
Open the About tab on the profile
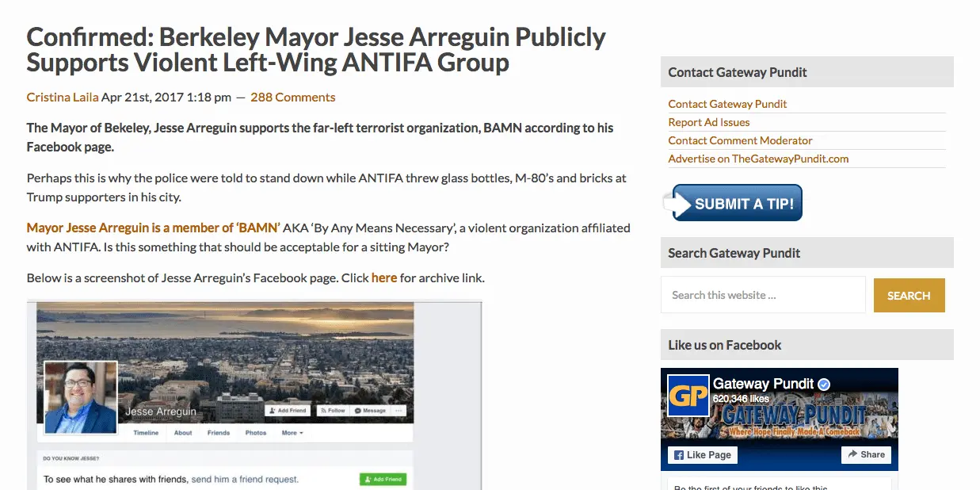coord(183,433)
